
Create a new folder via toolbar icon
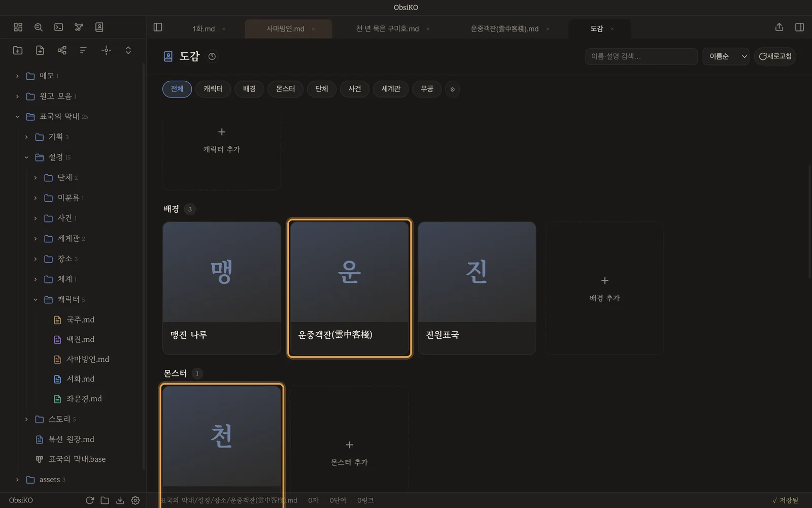point(18,50)
